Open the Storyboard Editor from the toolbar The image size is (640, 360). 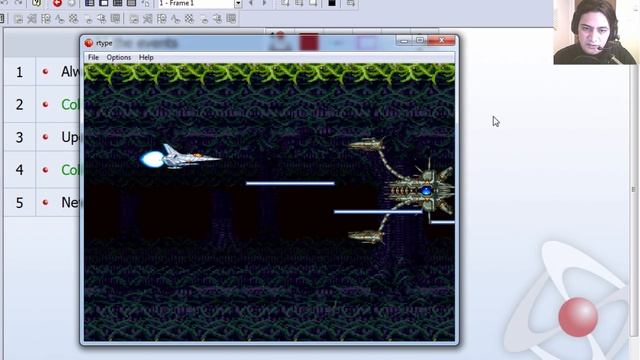pyautogui.click(x=90, y=3)
